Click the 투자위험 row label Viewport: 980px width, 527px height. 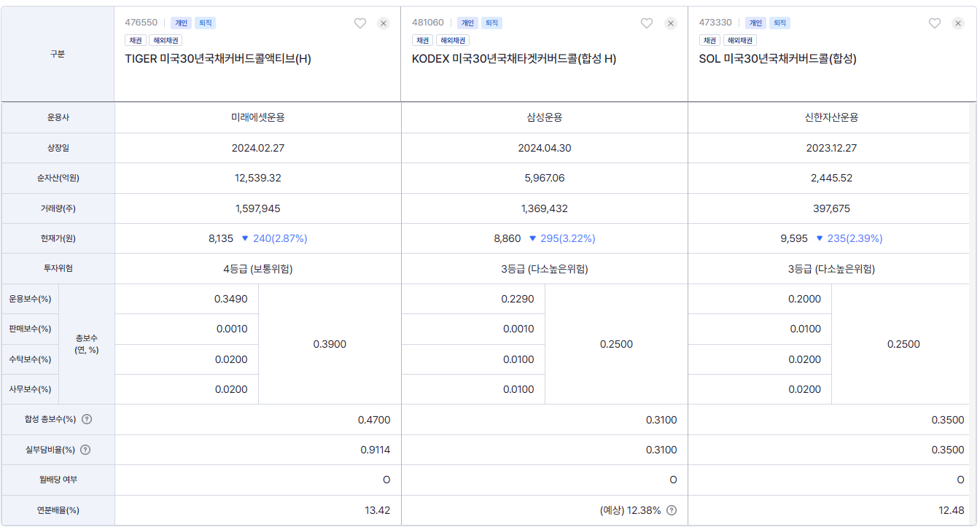pos(58,268)
